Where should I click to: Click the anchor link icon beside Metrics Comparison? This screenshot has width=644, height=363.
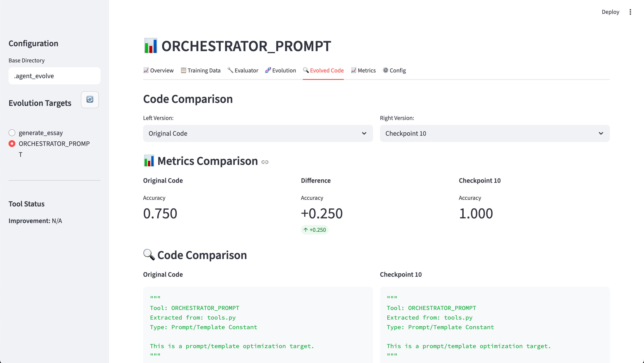[265, 162]
